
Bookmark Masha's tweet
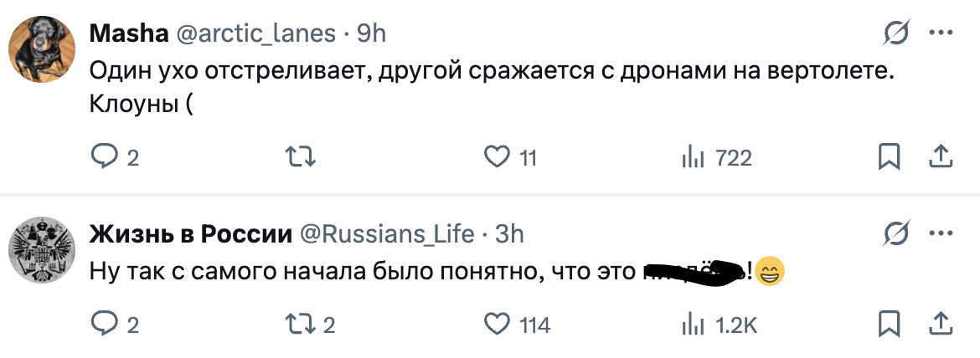coord(889,156)
